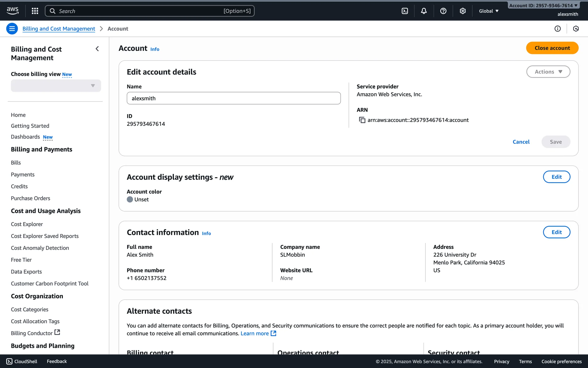Click the Billing and Cost Management breadcrumb
588x368 pixels.
[x=59, y=29]
